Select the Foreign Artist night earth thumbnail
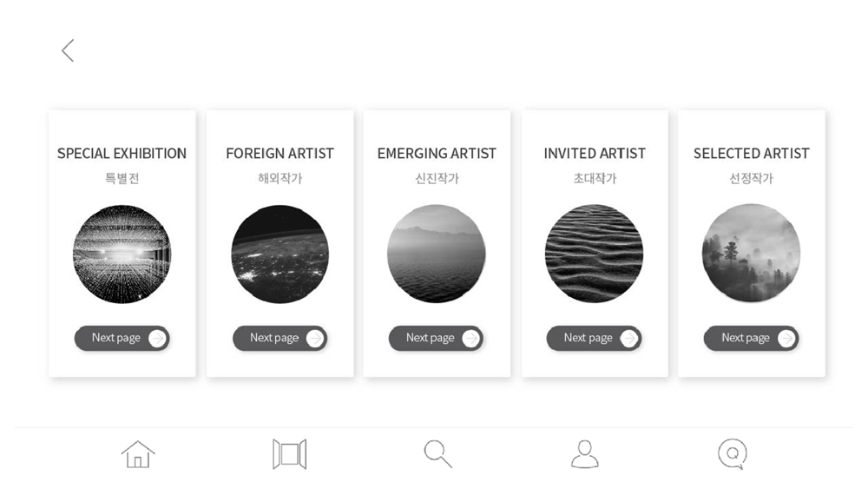This screenshot has width=868, height=489. (279, 254)
